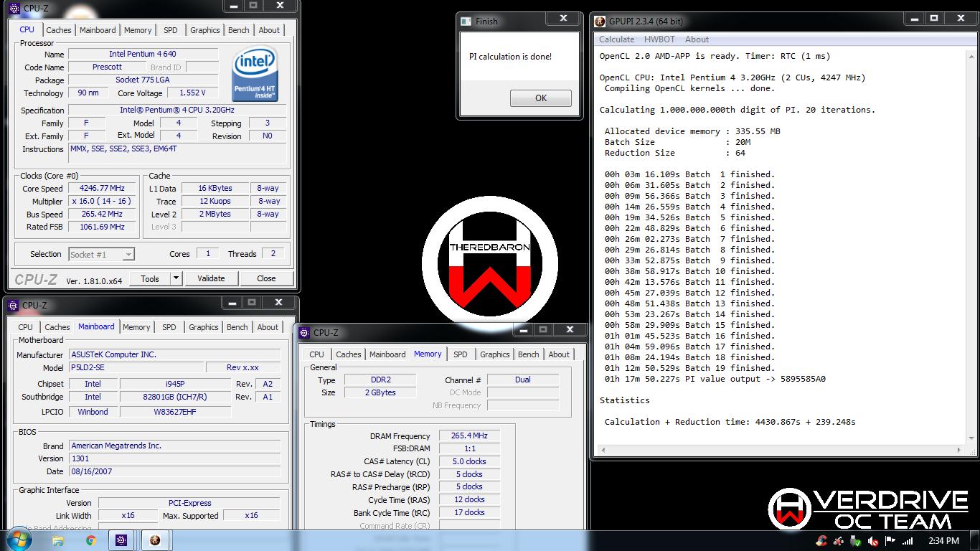980x551 pixels.
Task: Select CPU tab in Mainboard CPU-Z window
Action: point(26,327)
